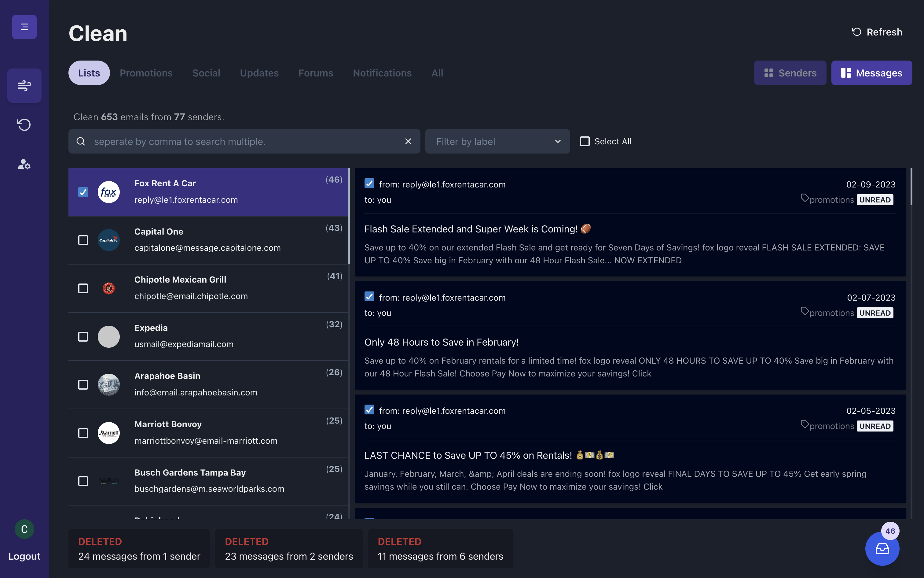Check the Capital One sender checkbox
The height and width of the screenshot is (578, 924).
(x=83, y=240)
